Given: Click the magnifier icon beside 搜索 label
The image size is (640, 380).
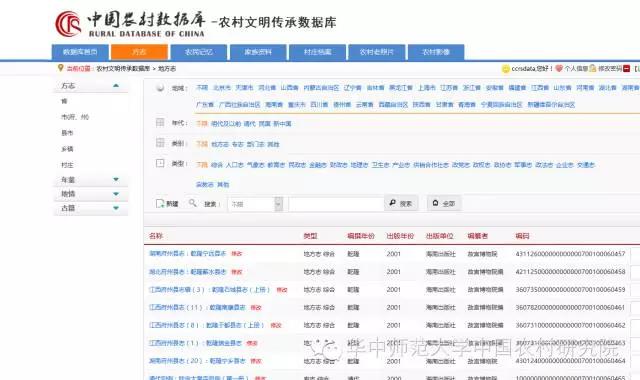Looking at the screenshot, I should click(193, 202).
